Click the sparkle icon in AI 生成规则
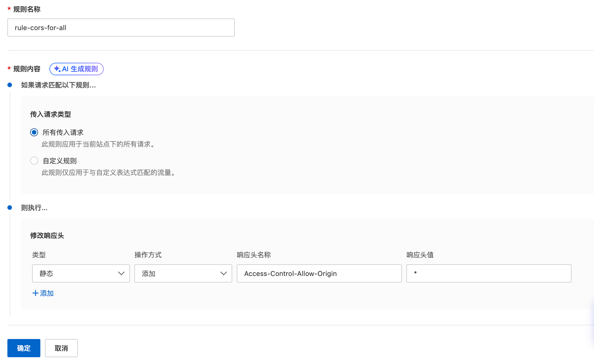The image size is (594, 364). (x=57, y=69)
